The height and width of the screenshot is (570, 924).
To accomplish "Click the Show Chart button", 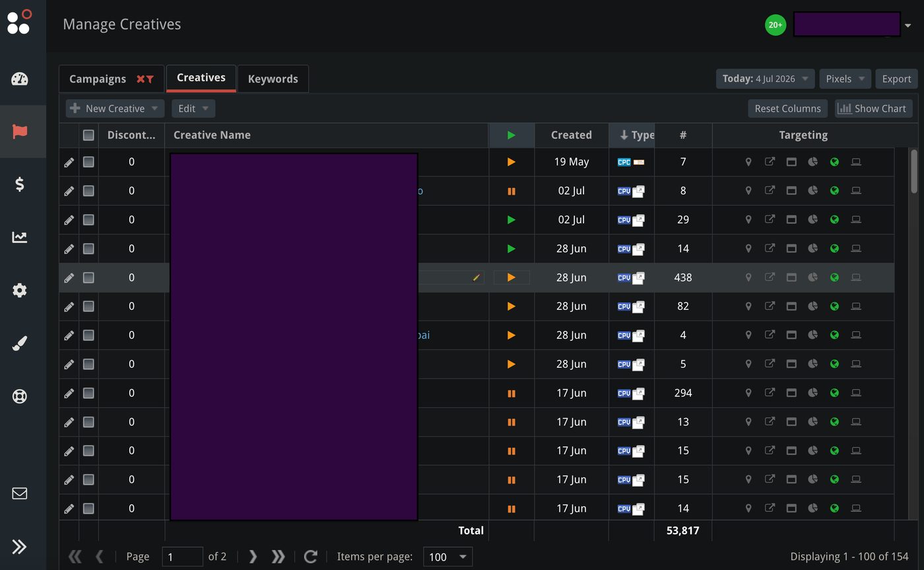I will pos(873,108).
